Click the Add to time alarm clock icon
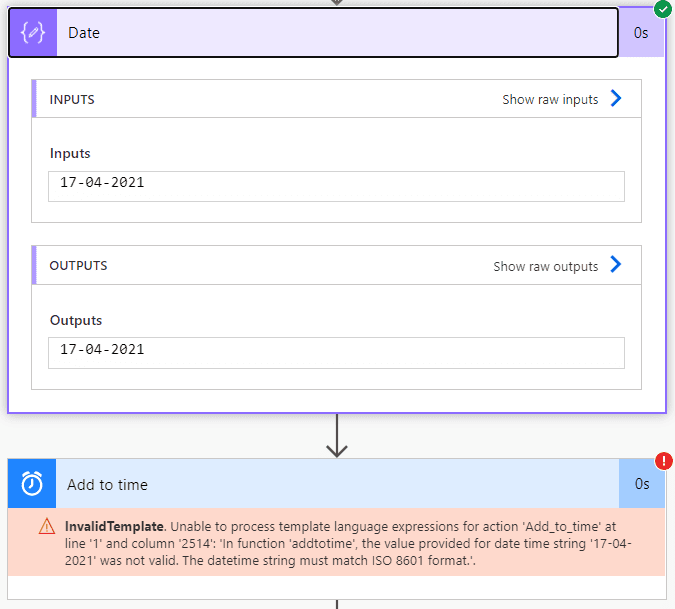Screen dimensions: 675x609 click(32, 484)
